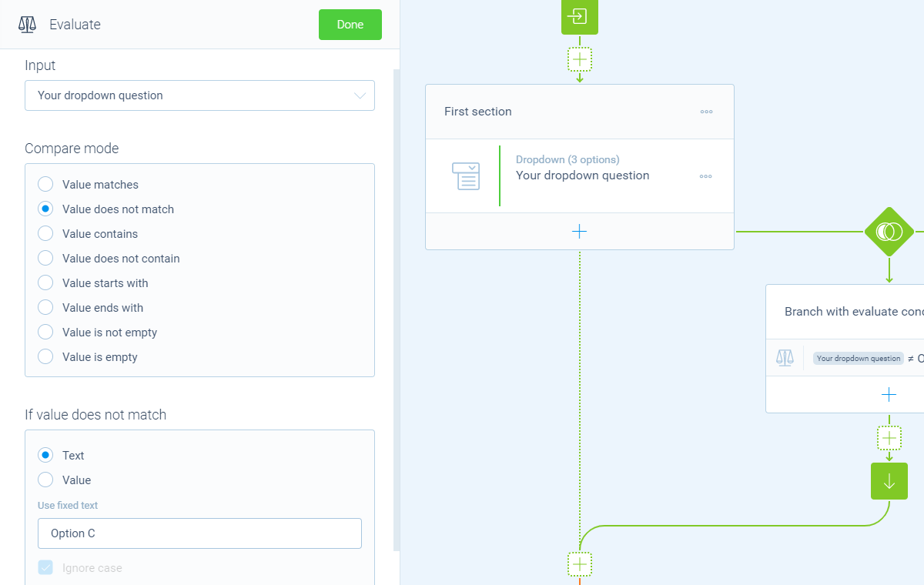Click blue plus inside branch card

(x=889, y=395)
